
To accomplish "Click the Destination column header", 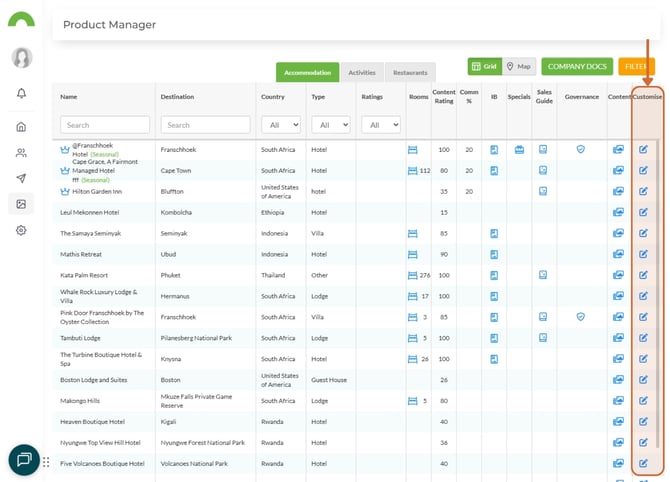I will [177, 97].
